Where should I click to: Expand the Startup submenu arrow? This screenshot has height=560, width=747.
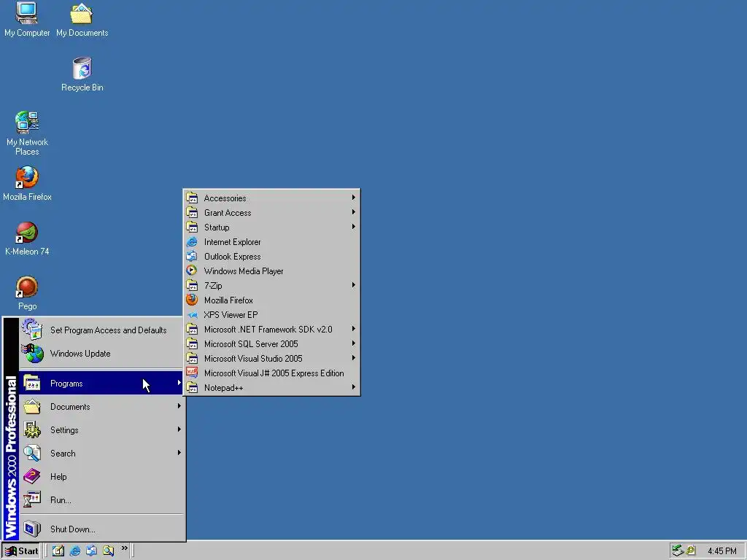point(354,227)
